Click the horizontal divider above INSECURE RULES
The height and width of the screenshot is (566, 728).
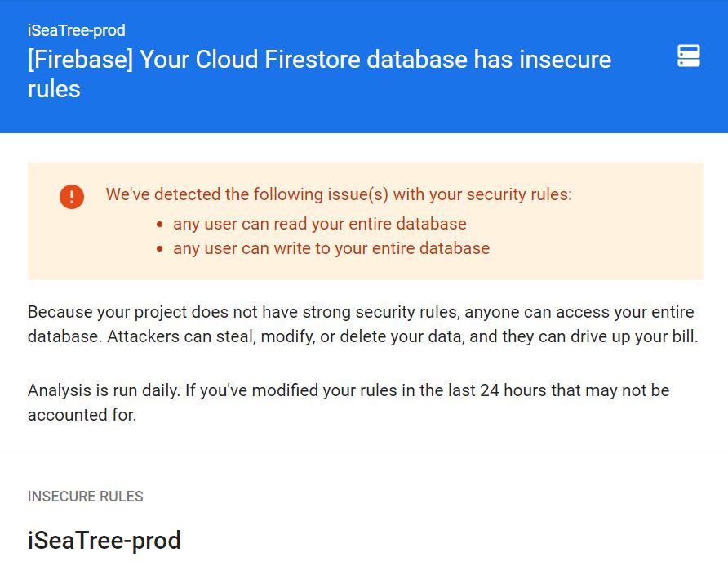point(364,457)
